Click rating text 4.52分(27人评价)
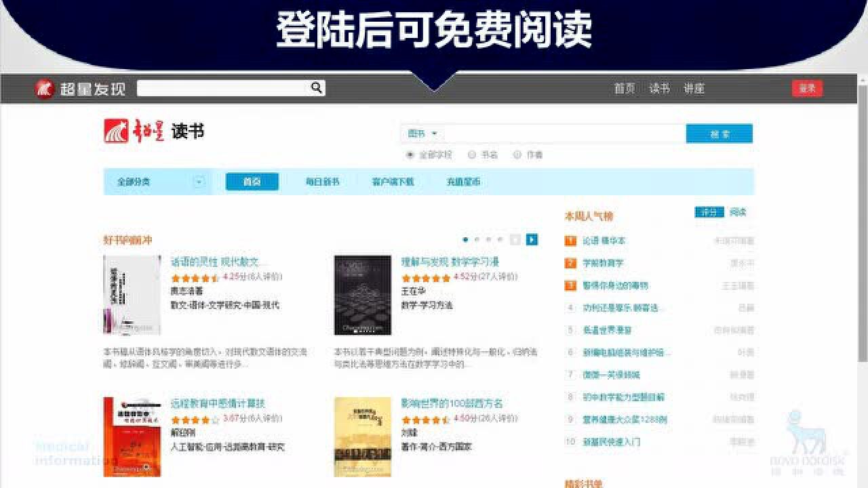Viewport: 868px width, 488px height. 486,277
